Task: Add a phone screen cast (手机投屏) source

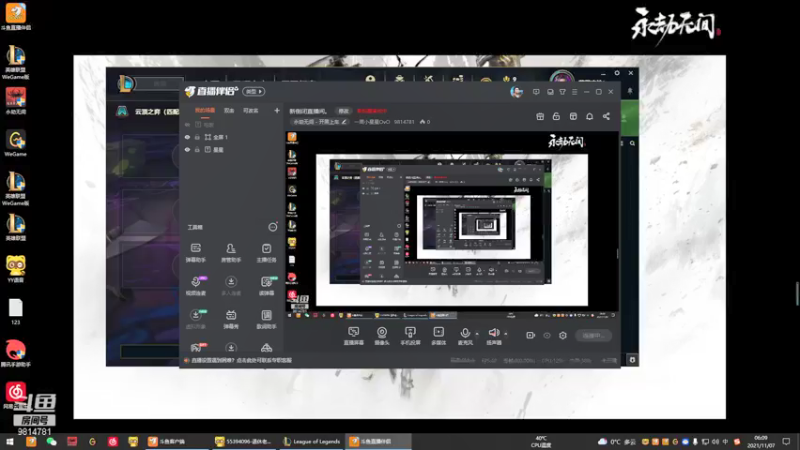Action: pos(410,336)
